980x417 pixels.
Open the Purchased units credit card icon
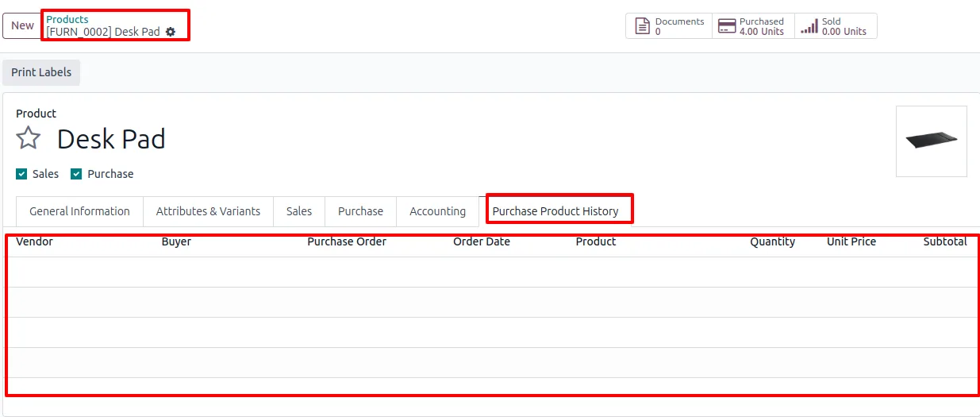pyautogui.click(x=726, y=26)
